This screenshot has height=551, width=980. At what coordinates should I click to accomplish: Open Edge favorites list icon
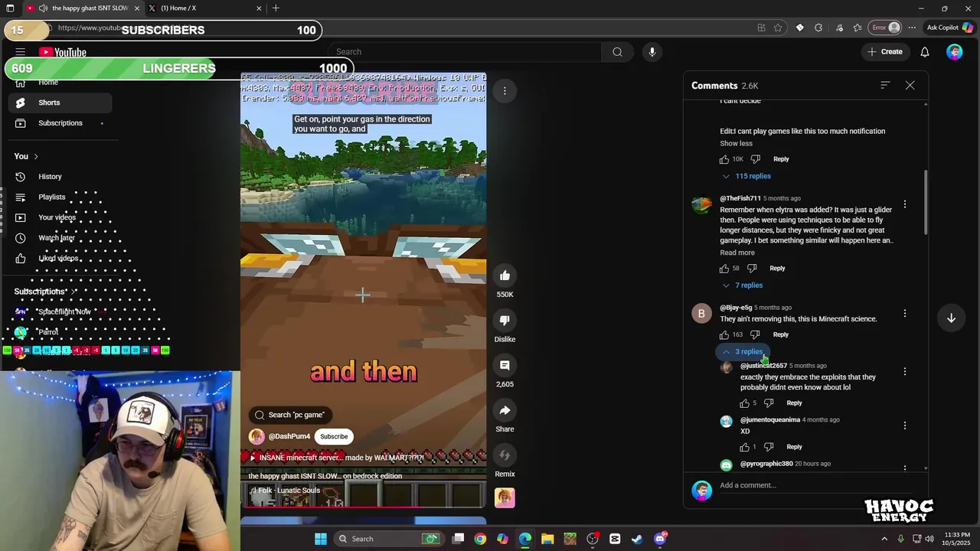tap(857, 28)
